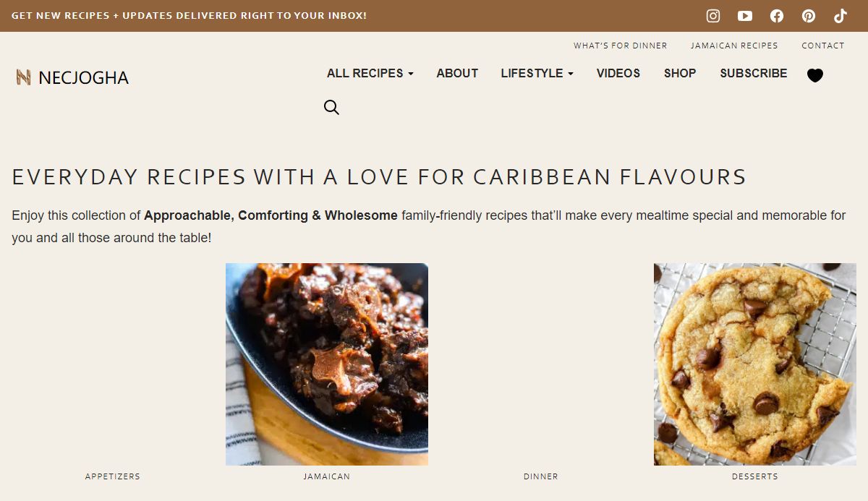Open What's For Dinner link

621,46
